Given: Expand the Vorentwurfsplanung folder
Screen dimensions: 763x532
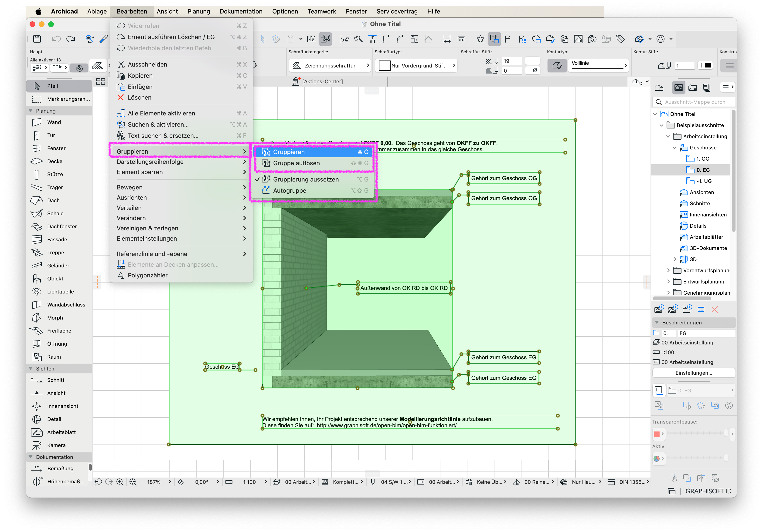Looking at the screenshot, I should (x=669, y=271).
